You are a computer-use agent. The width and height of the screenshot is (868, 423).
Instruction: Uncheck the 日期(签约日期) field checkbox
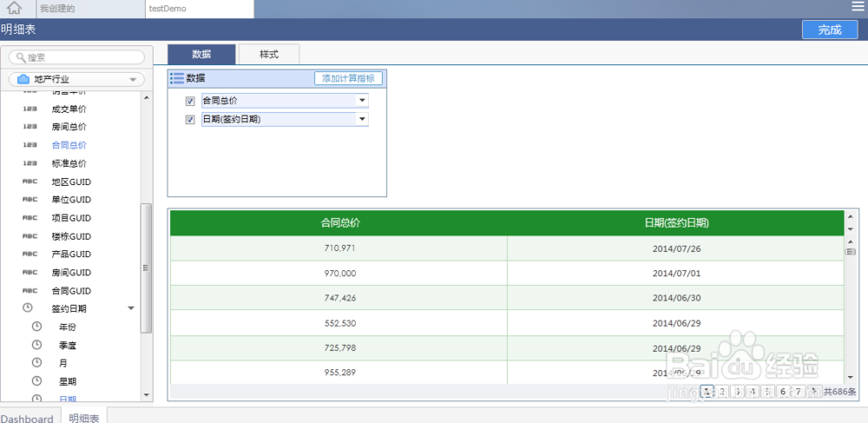click(190, 120)
